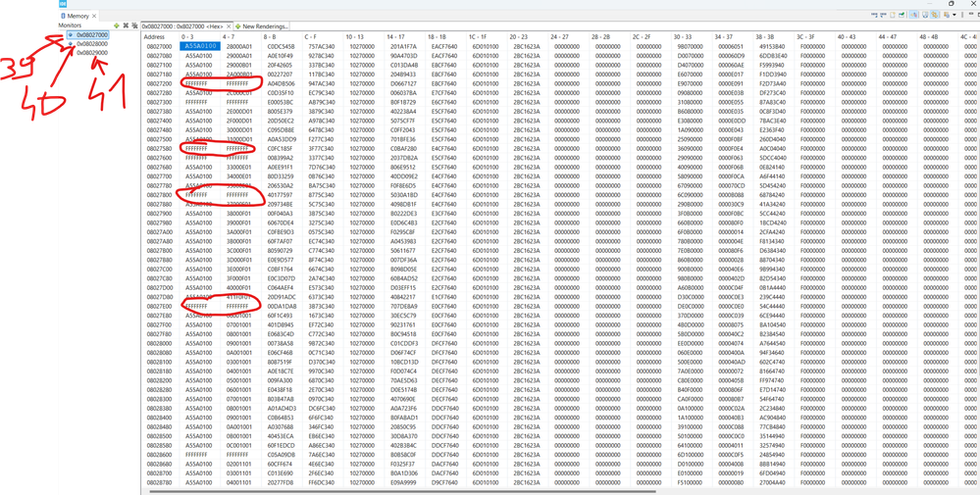Click the '3C - 3F' column header
Screen dimensions: 980x495
tap(815, 37)
